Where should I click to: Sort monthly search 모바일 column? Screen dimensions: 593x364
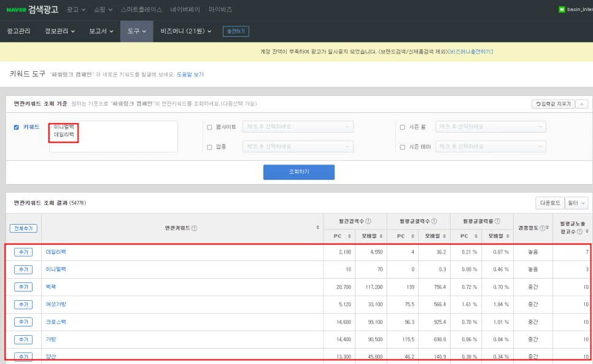point(381,236)
